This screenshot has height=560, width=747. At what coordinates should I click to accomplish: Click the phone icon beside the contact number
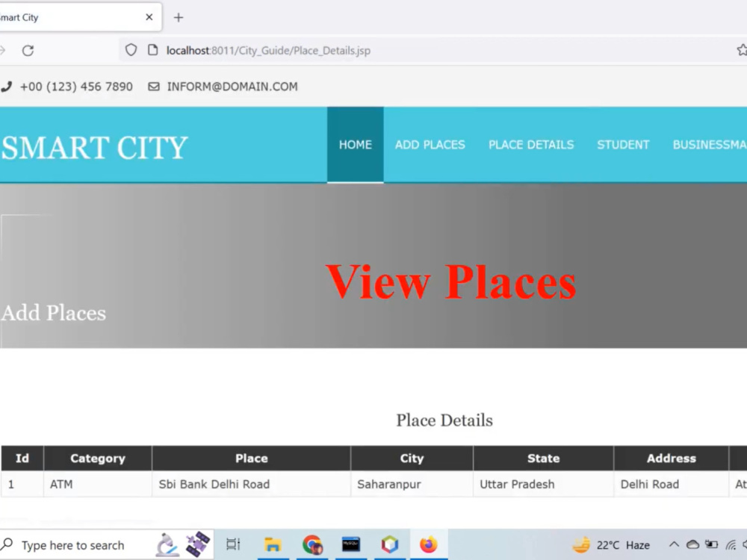pyautogui.click(x=7, y=87)
